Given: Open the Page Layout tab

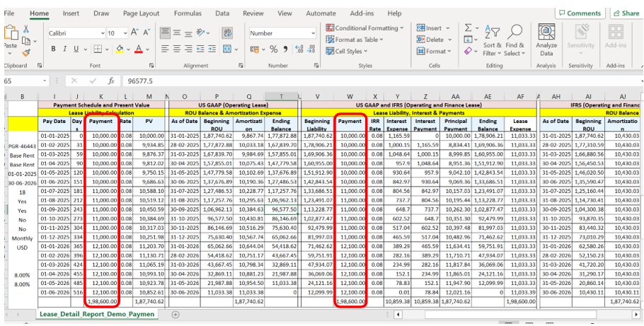Looking at the screenshot, I should coord(141,13).
